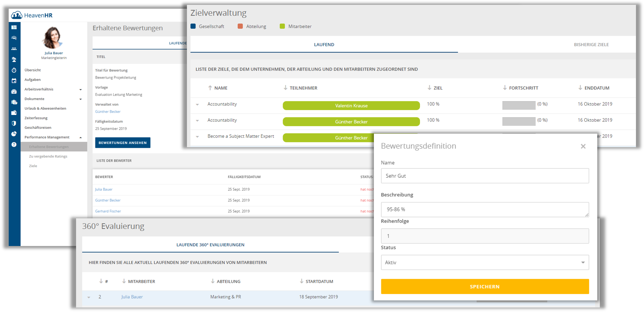
Task: Sort goals by TEILNEHMER arrow icon
Action: coord(285,88)
